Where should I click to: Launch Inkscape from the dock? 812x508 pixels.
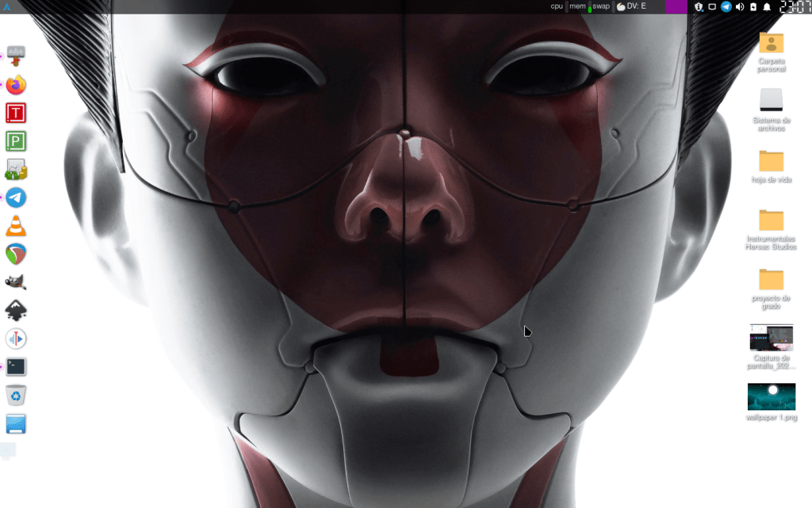point(16,310)
